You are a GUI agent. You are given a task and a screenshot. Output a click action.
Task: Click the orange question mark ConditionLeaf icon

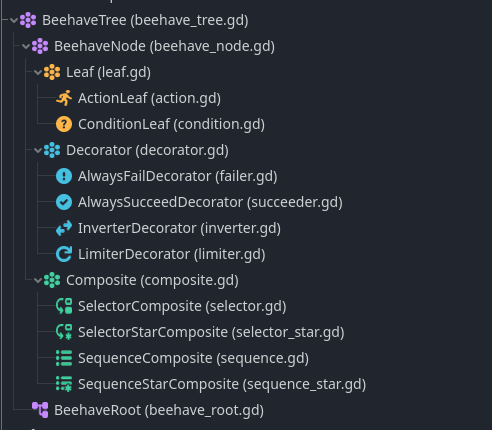pos(64,124)
